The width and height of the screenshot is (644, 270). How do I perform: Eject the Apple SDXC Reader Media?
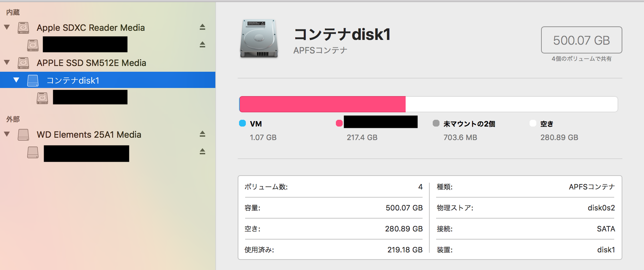coord(202,27)
